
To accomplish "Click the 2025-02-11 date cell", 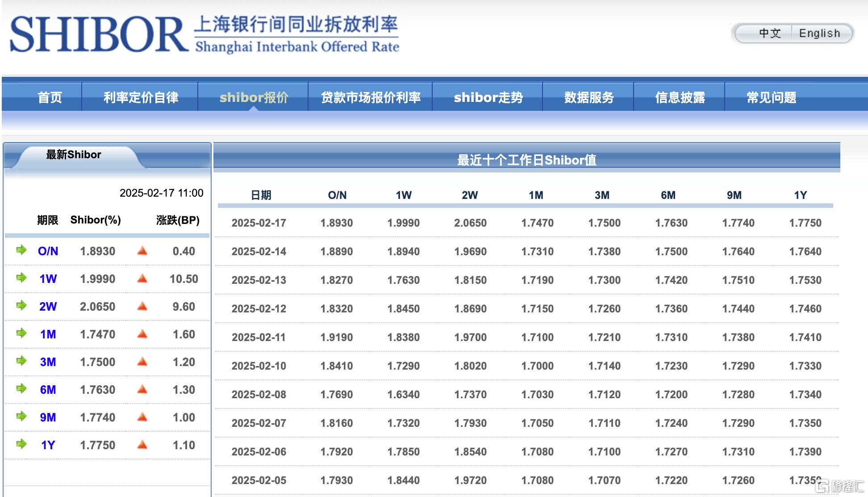I will pos(259,337).
